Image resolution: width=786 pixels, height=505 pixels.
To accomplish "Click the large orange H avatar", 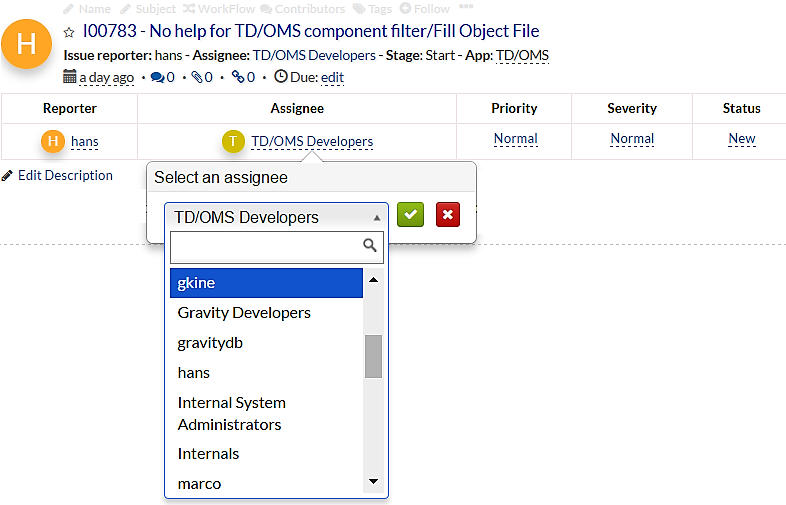I will 28,45.
